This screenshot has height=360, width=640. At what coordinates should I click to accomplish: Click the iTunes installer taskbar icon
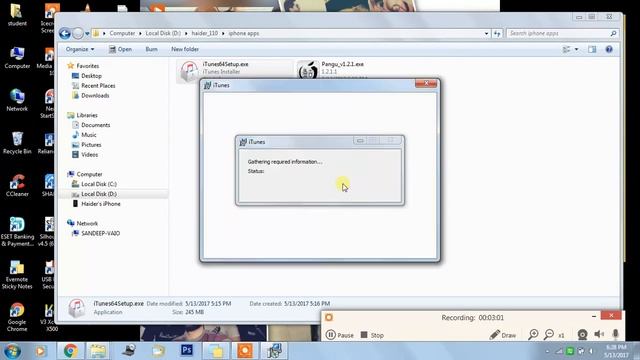point(273,351)
